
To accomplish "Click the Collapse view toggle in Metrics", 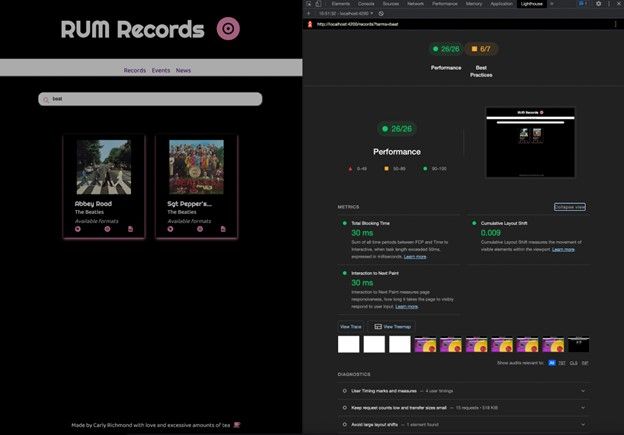I will [569, 207].
